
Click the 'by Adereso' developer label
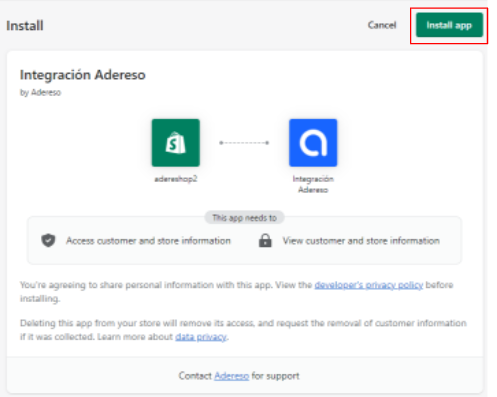coord(40,92)
